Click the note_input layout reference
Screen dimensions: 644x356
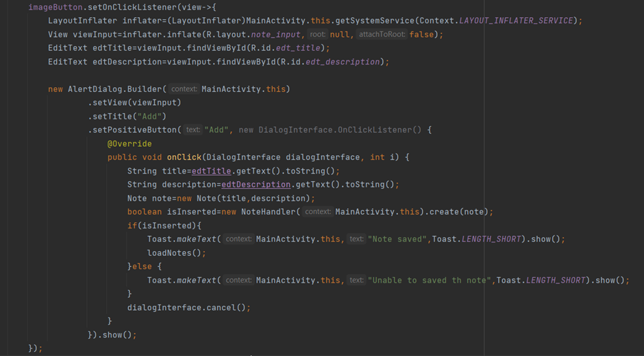[275, 34]
